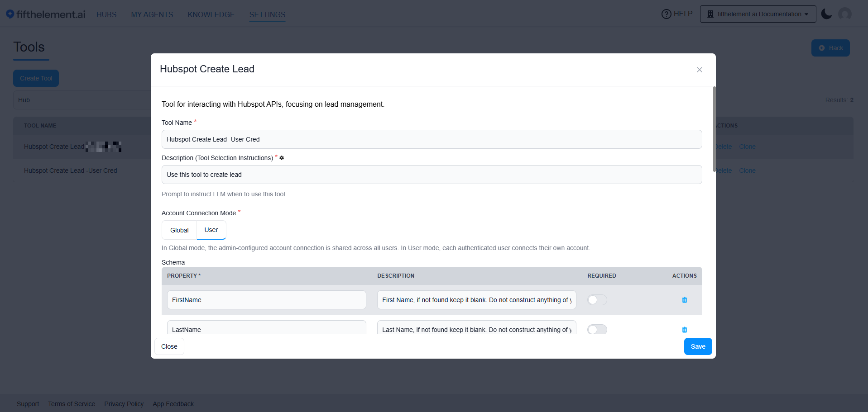Edit the Description instructions field
The image size is (868, 412).
click(432, 175)
